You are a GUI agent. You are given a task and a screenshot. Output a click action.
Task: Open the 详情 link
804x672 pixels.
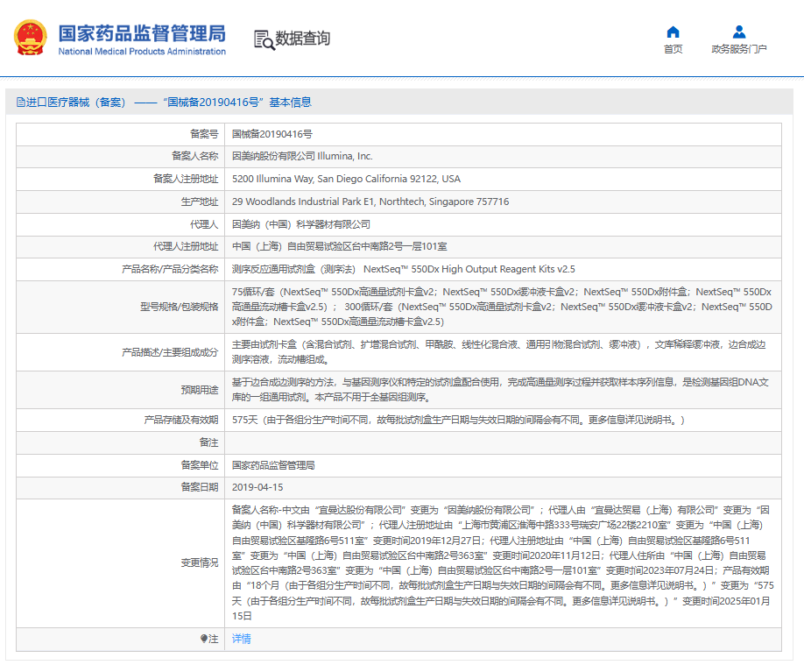pos(242,639)
